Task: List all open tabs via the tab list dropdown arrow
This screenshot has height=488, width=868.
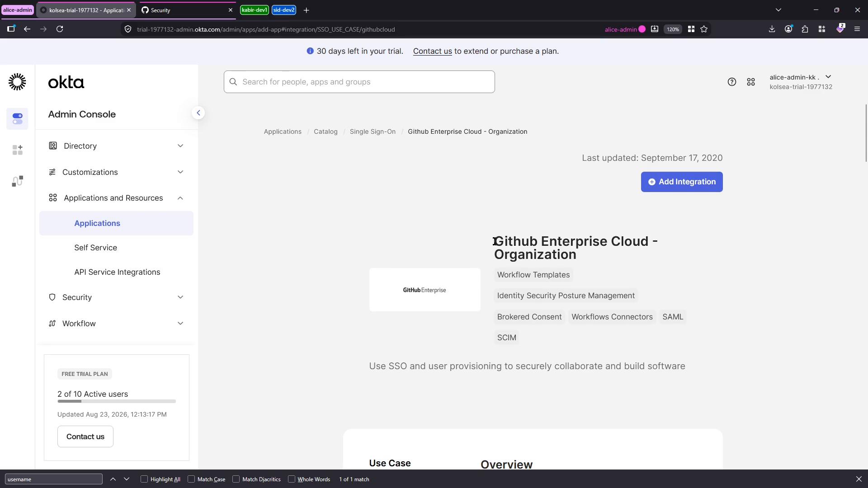Action: pyautogui.click(x=778, y=10)
